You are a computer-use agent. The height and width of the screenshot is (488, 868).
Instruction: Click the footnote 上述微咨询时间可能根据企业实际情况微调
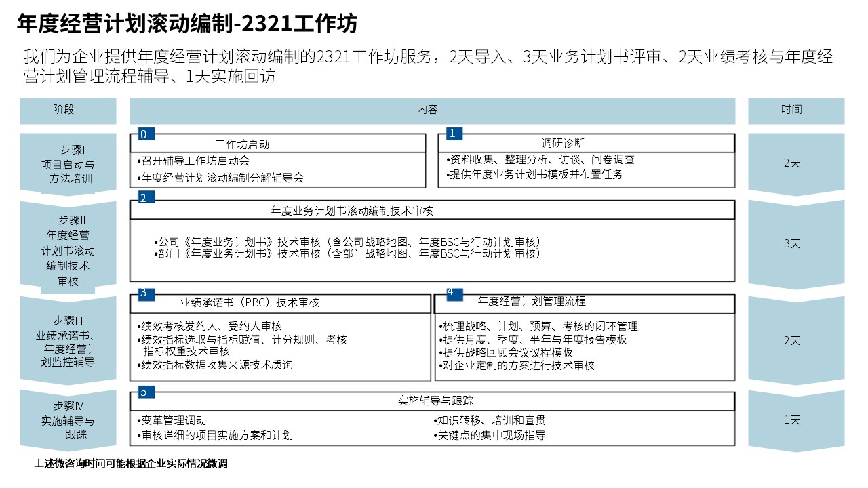click(130, 464)
